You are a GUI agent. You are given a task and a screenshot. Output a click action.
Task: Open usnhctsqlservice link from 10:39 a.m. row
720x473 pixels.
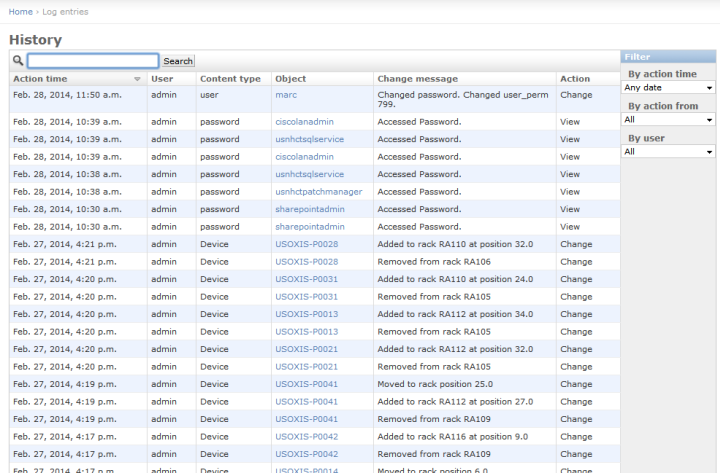309,139
